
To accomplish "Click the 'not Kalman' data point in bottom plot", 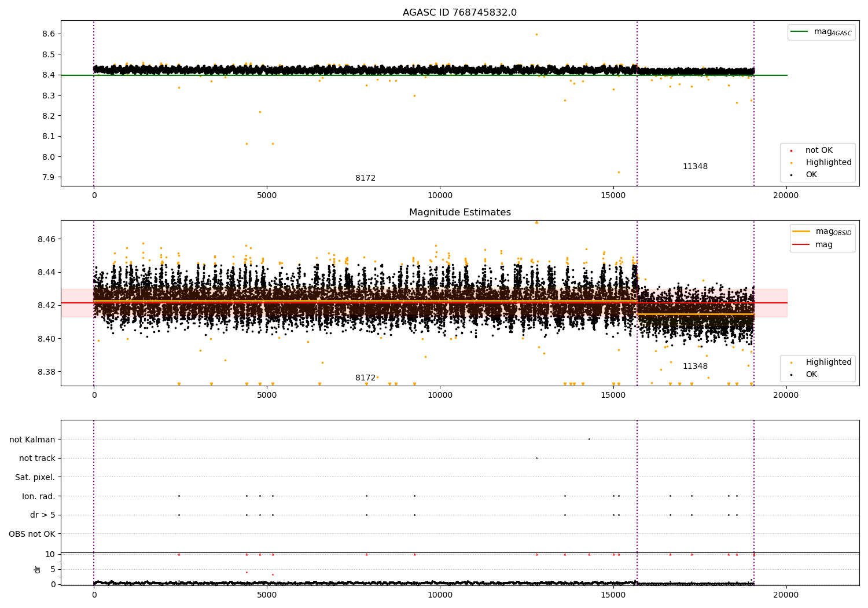I will point(589,439).
